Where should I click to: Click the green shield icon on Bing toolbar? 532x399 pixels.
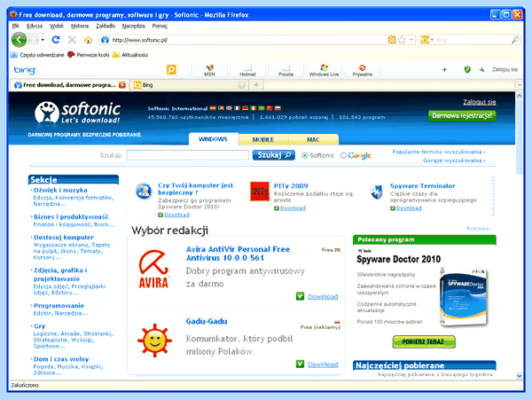(467, 69)
